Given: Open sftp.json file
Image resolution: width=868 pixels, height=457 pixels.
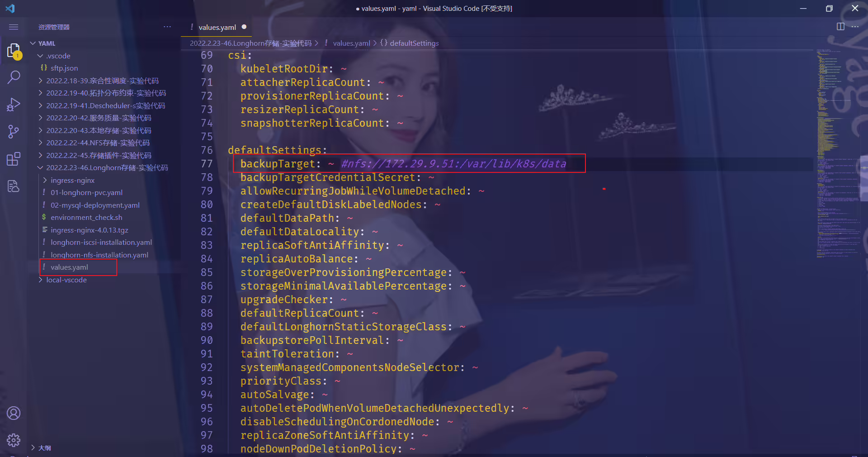Looking at the screenshot, I should [x=64, y=68].
